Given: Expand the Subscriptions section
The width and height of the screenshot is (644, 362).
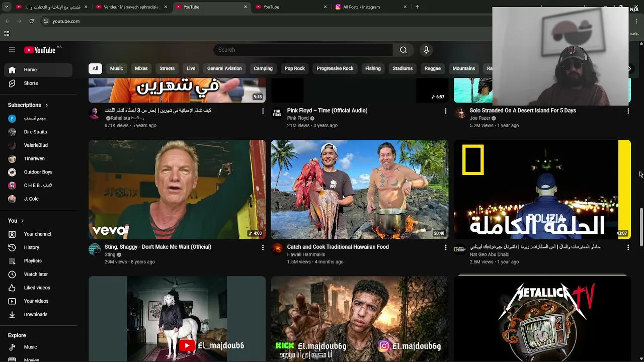Looking at the screenshot, I should click(x=28, y=105).
